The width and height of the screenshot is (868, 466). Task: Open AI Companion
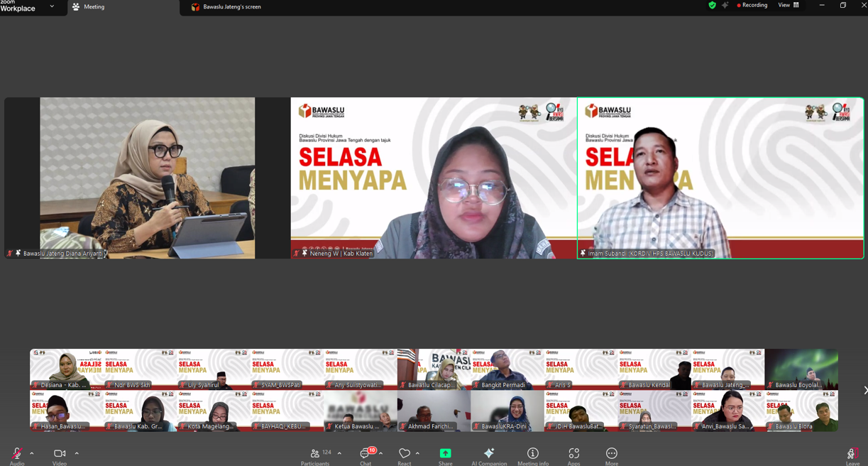click(x=489, y=454)
